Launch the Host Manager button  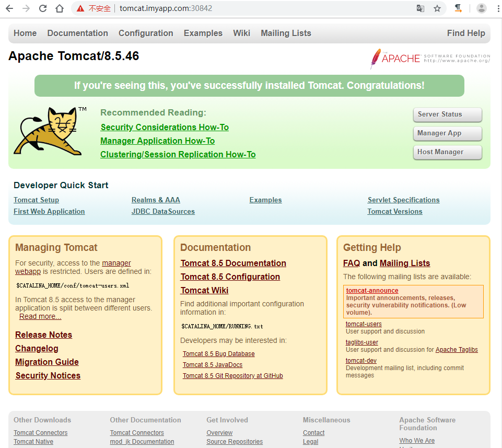447,152
